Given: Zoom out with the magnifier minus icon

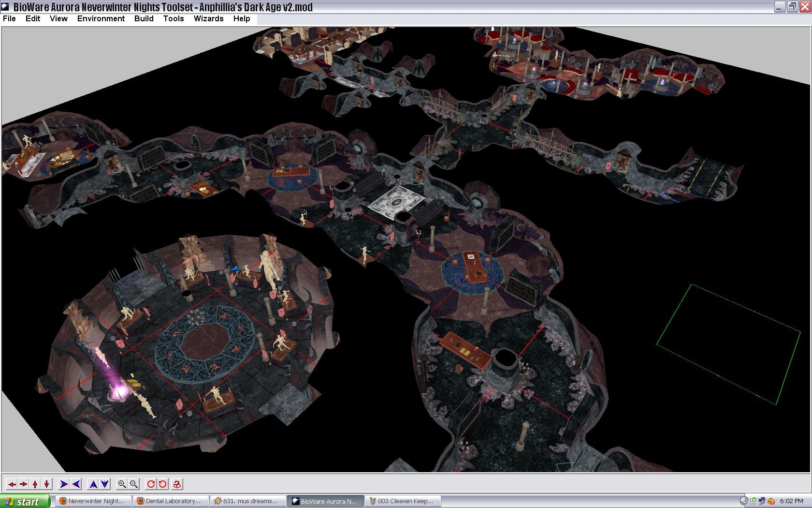Looking at the screenshot, I should [134, 484].
